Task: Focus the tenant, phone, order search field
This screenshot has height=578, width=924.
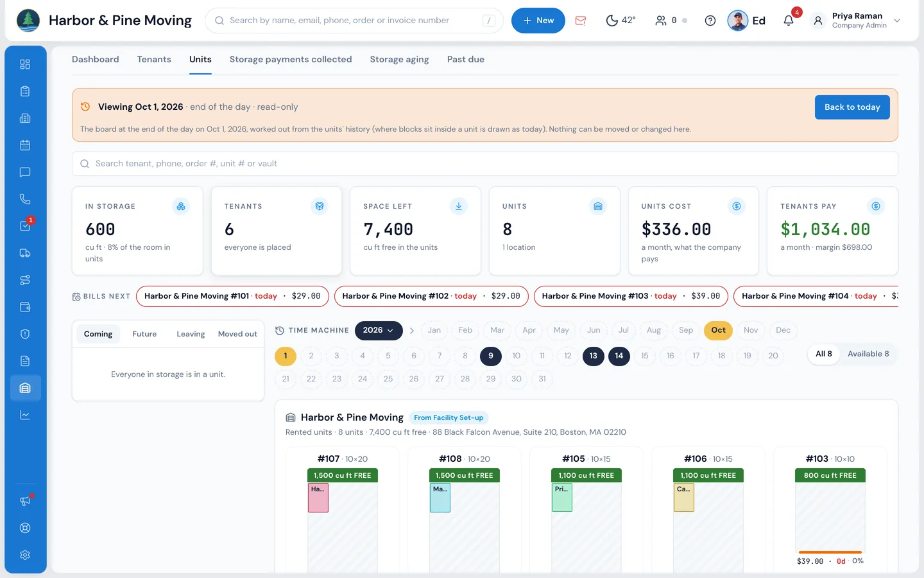Action: pos(485,164)
